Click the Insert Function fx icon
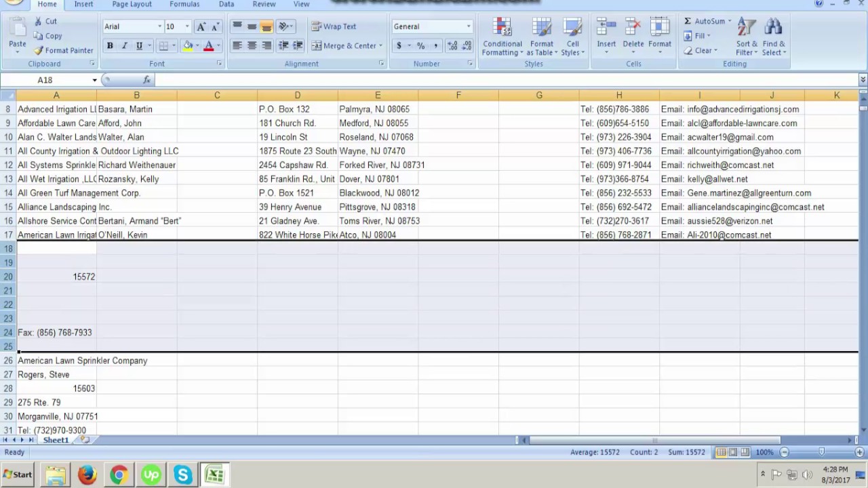 146,80
